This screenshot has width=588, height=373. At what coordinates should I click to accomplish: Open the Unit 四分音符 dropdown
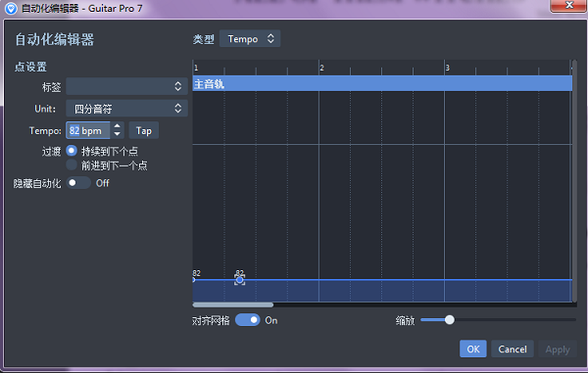[x=126, y=109]
